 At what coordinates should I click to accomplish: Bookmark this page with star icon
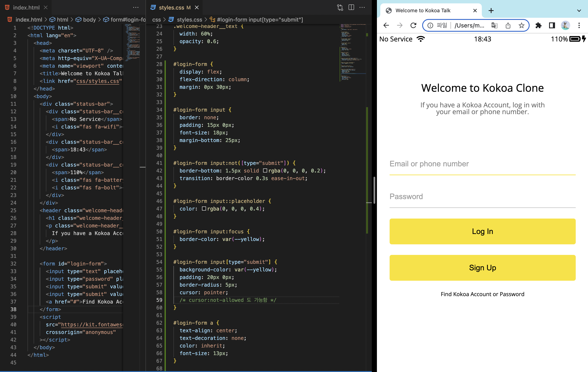point(521,25)
